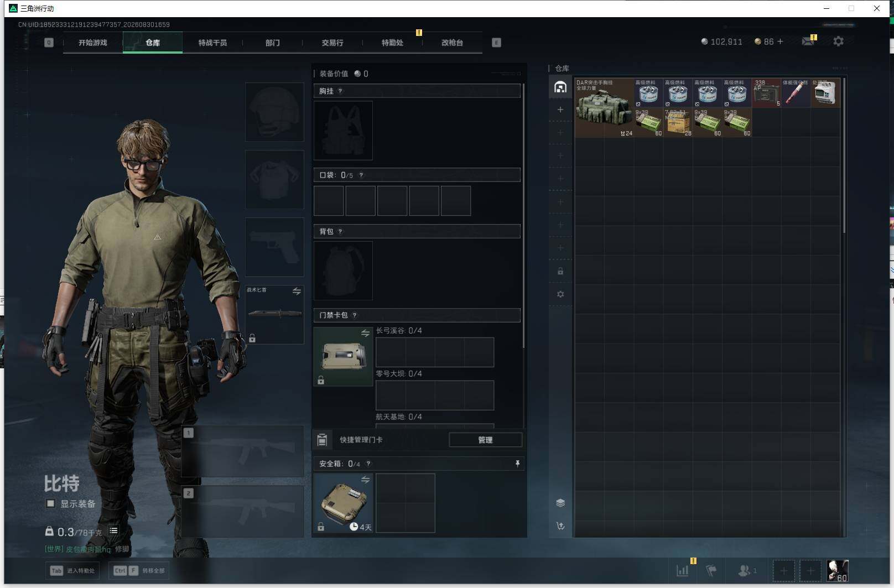Click the swap icon on the safe box
The image size is (894, 588).
pos(365,480)
